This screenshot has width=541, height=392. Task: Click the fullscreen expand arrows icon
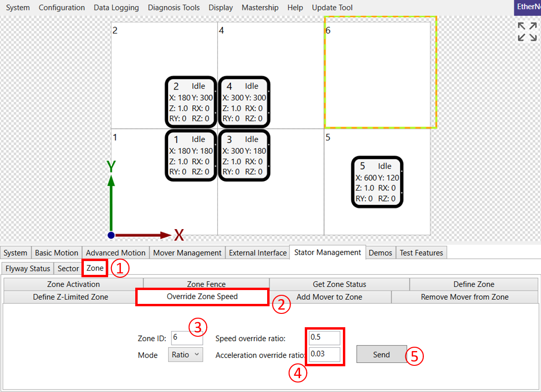(527, 31)
